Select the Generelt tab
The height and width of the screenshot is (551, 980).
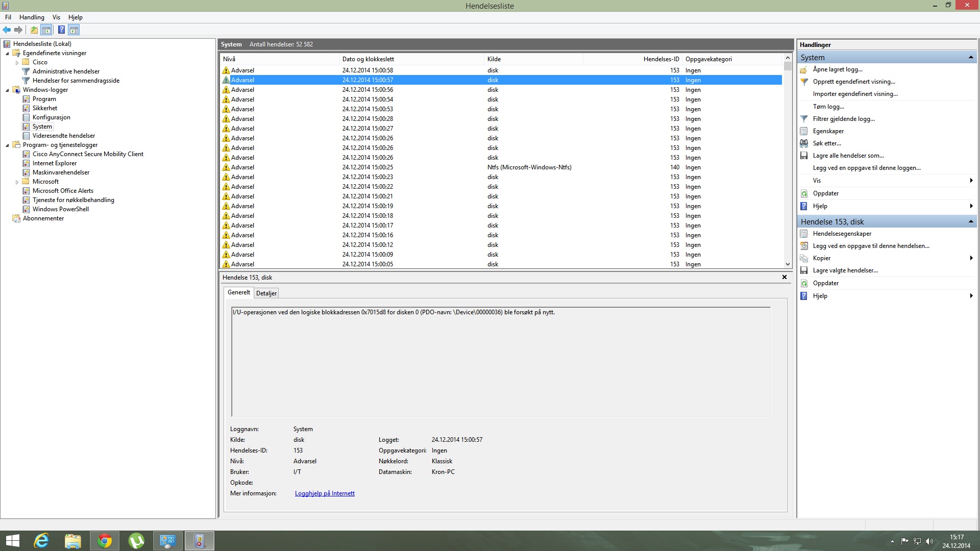click(x=239, y=292)
